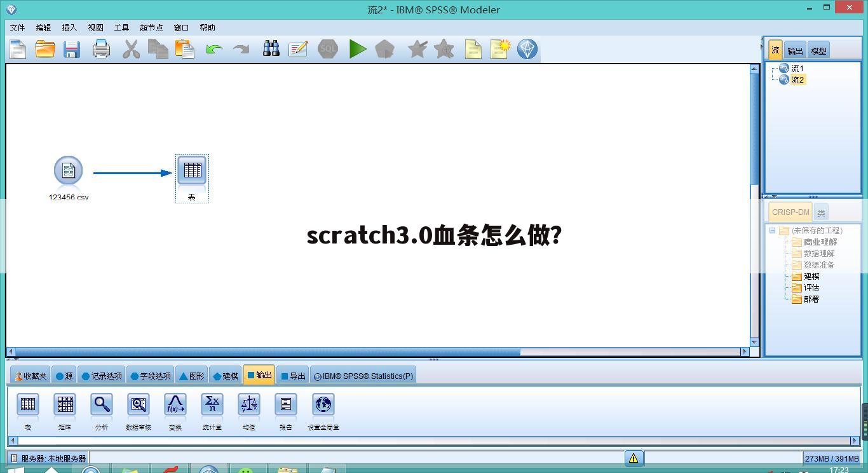Image resolution: width=868 pixels, height=473 pixels.
Task: Edit stream properties with the notepad pencil icon
Action: tap(298, 49)
